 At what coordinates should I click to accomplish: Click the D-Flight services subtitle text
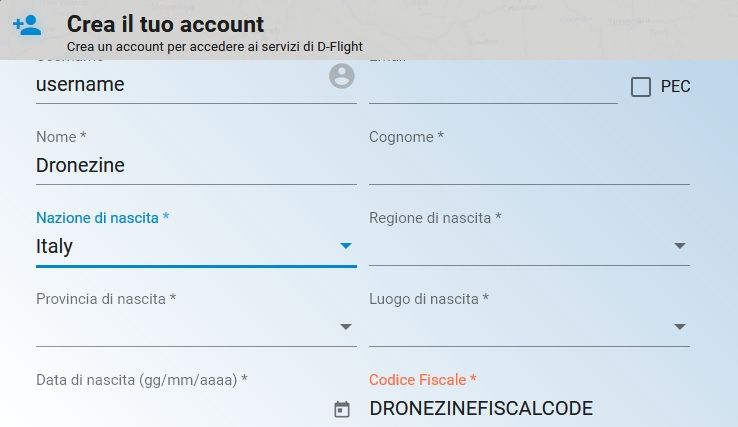point(214,46)
